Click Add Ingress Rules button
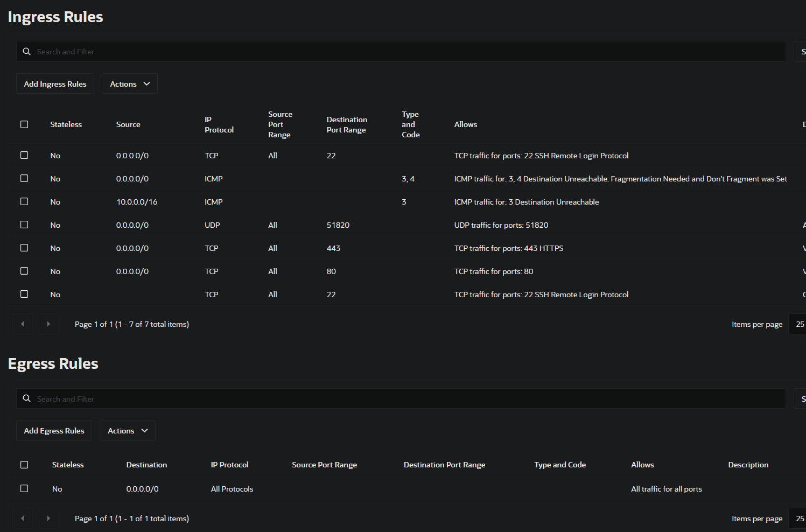 tap(55, 83)
